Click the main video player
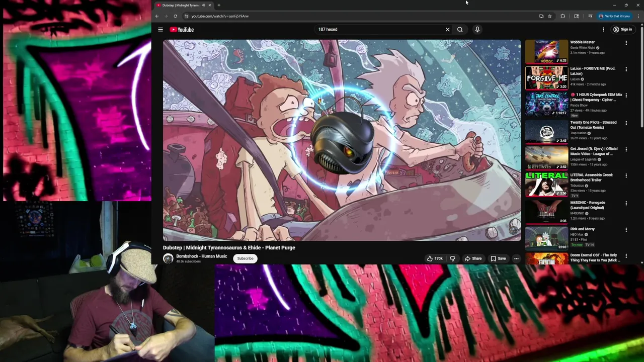The width and height of the screenshot is (644, 362). pyautogui.click(x=342, y=140)
